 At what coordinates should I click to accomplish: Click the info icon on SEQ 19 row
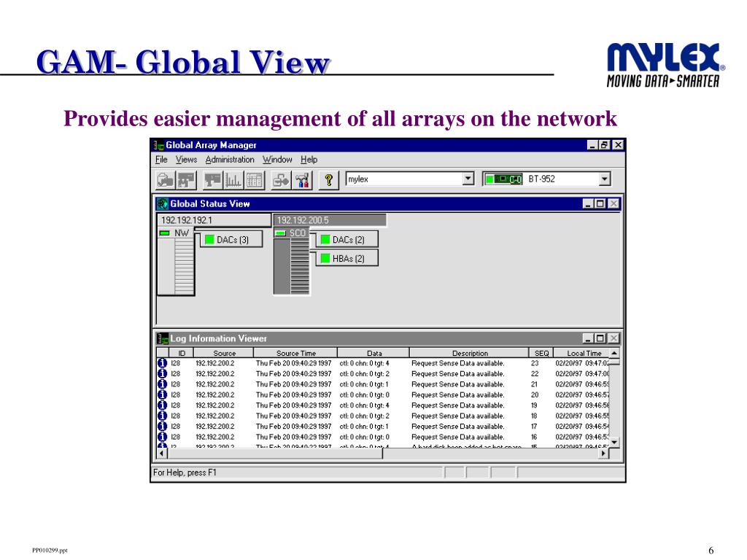(163, 405)
